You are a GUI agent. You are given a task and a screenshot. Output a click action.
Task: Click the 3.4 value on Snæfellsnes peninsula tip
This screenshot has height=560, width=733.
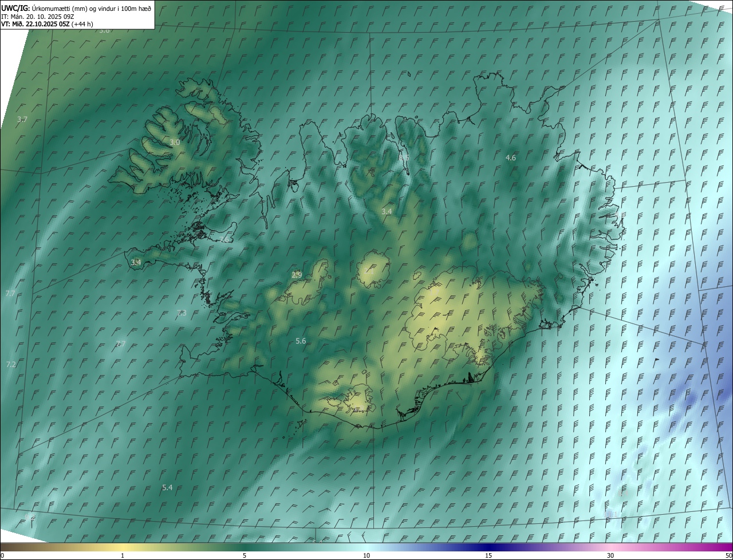click(136, 262)
